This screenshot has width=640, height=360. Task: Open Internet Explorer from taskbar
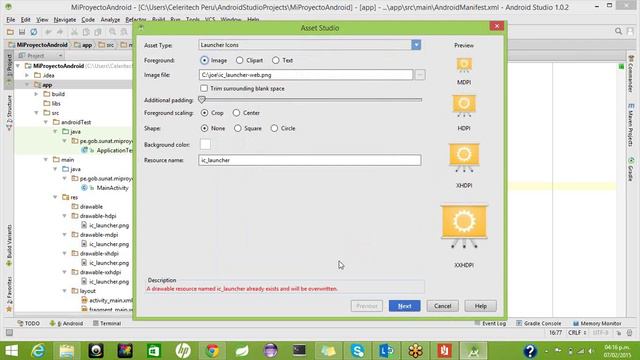(x=38, y=351)
